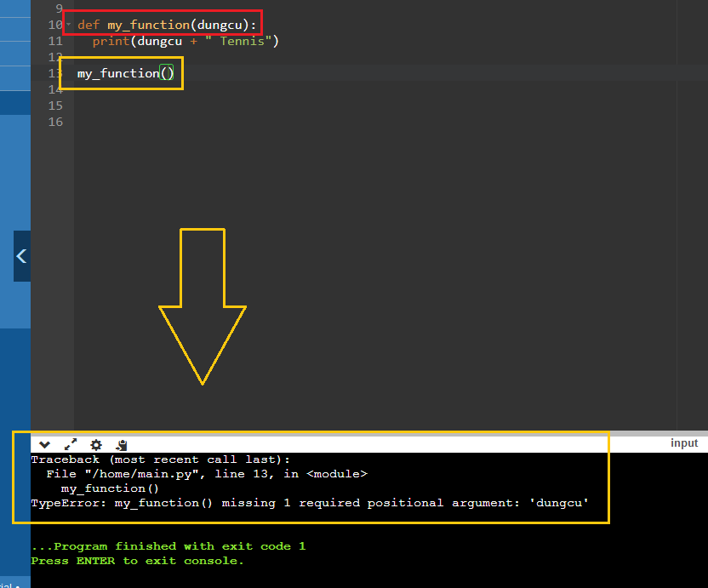Click the TypeError message line in console
708x588 pixels.
(310, 503)
